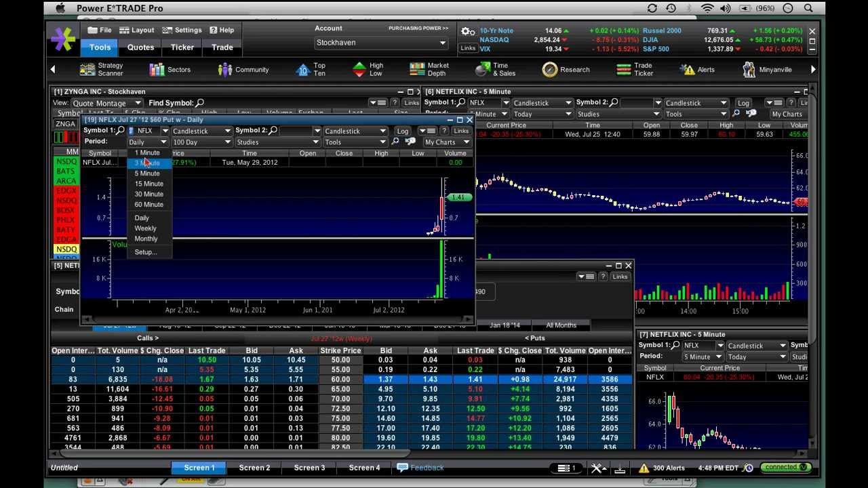Open the Research tool
The image size is (868, 488).
[566, 69]
